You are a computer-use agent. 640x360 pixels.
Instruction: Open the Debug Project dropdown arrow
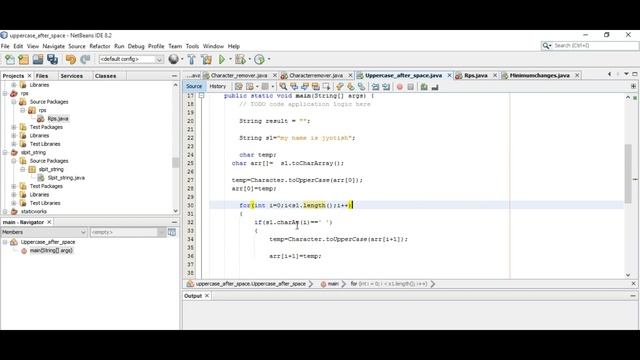[249, 59]
